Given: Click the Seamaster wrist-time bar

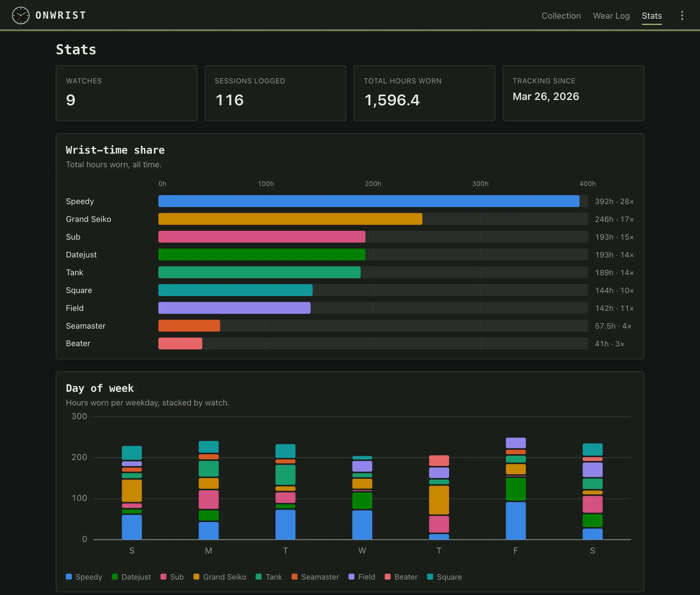Looking at the screenshot, I should click(x=189, y=326).
